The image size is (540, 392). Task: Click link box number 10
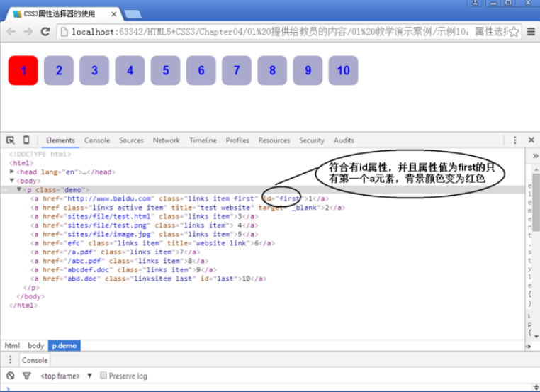[344, 70]
